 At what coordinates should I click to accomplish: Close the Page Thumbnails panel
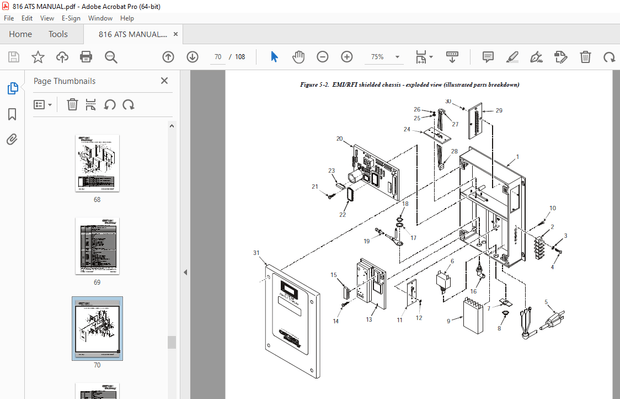click(x=164, y=81)
